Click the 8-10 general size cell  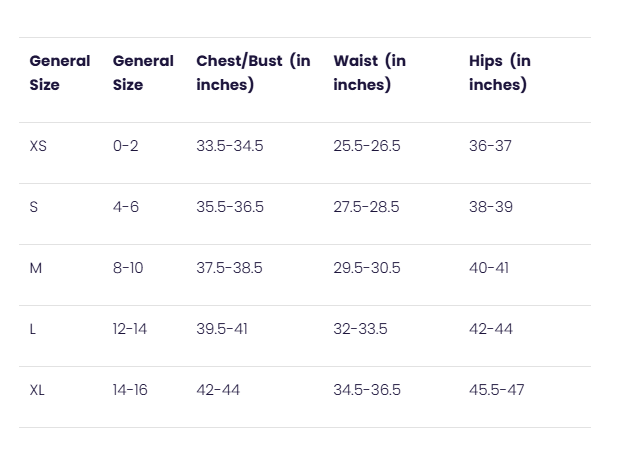(128, 268)
